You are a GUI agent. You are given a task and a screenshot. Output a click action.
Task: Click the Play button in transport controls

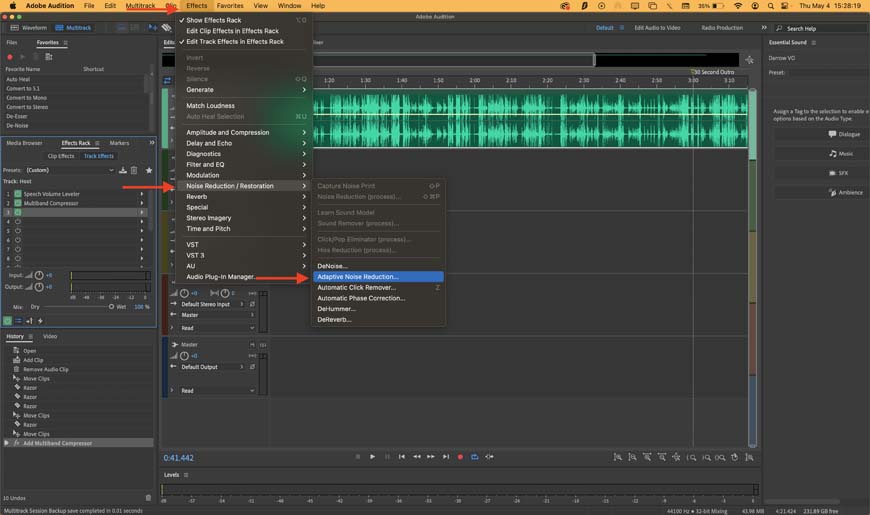point(373,457)
